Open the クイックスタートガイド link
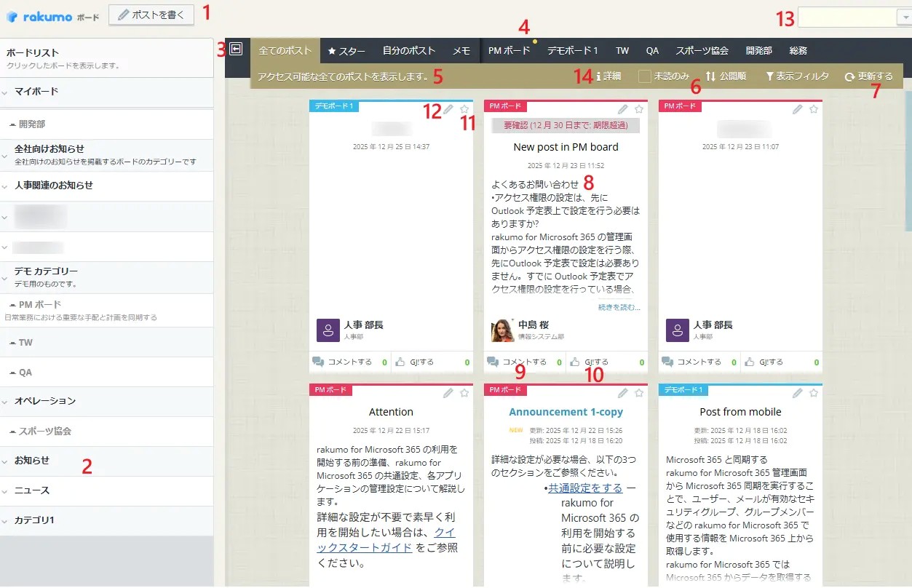The width and height of the screenshot is (912, 588). (x=386, y=541)
